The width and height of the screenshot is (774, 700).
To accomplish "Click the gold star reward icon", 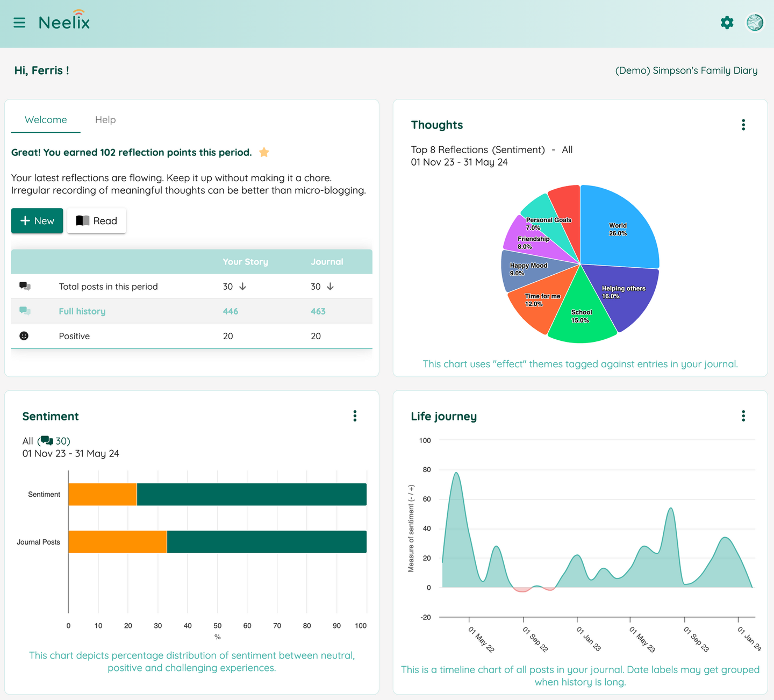I will 264,152.
